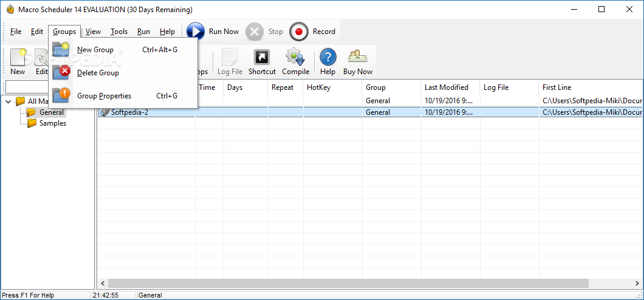Click the General group folder icon
Viewport: 644px width, 300px height.
(x=32, y=112)
